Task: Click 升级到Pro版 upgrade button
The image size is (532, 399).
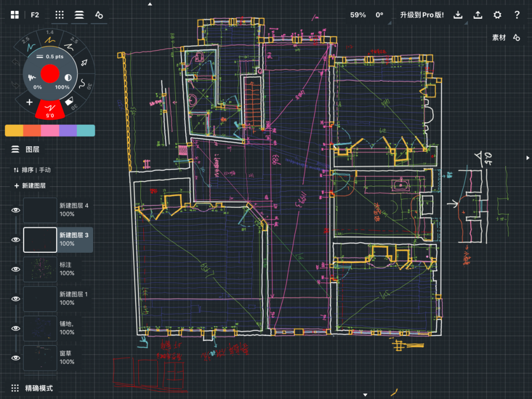Action: click(421, 15)
